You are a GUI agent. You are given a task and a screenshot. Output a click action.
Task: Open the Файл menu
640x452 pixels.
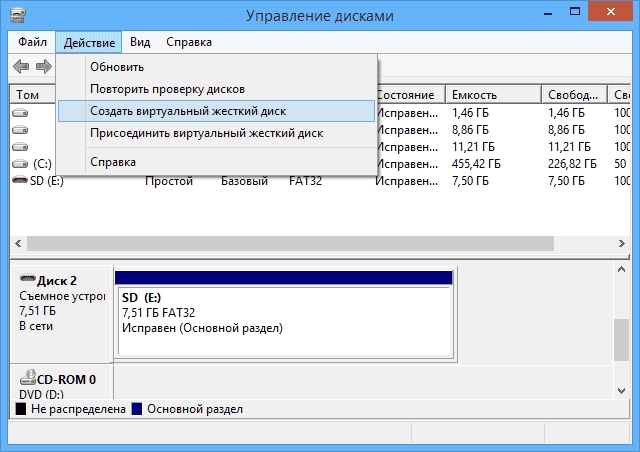click(x=32, y=42)
